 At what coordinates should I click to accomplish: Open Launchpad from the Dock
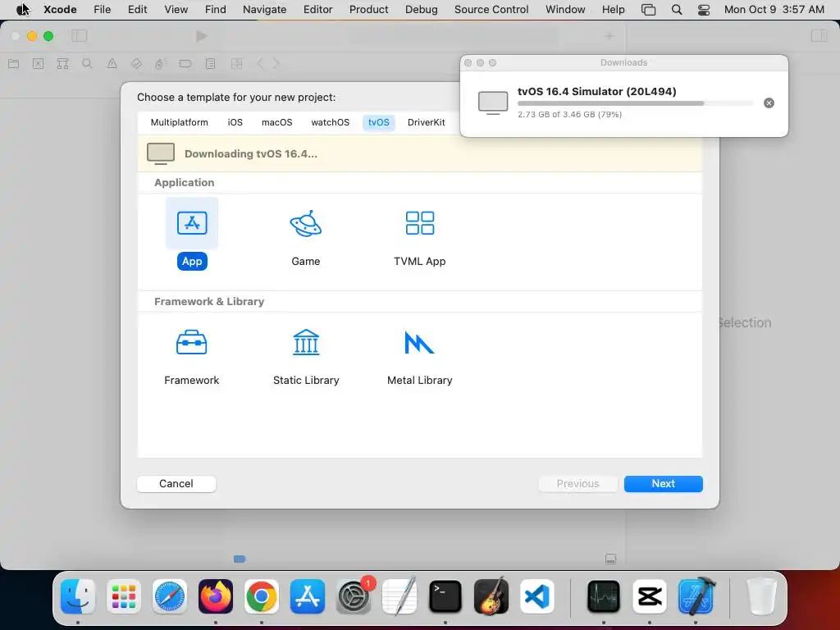coord(124,596)
